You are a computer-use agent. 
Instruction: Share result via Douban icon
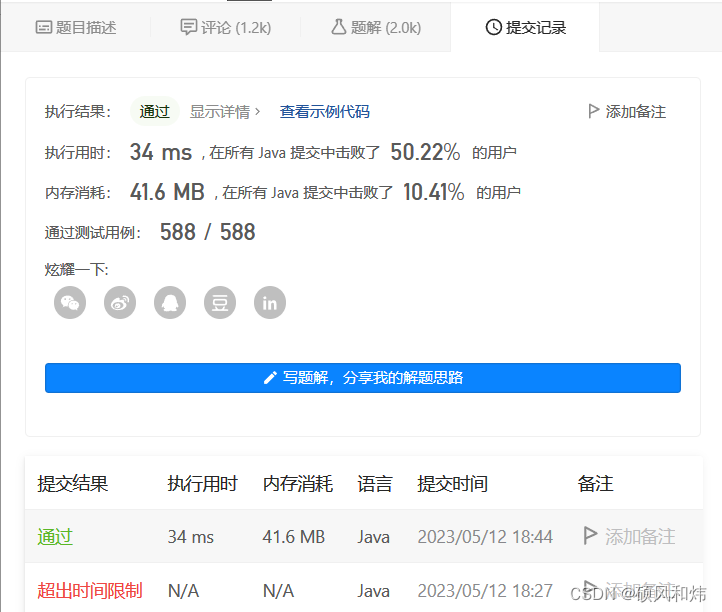pyautogui.click(x=220, y=303)
